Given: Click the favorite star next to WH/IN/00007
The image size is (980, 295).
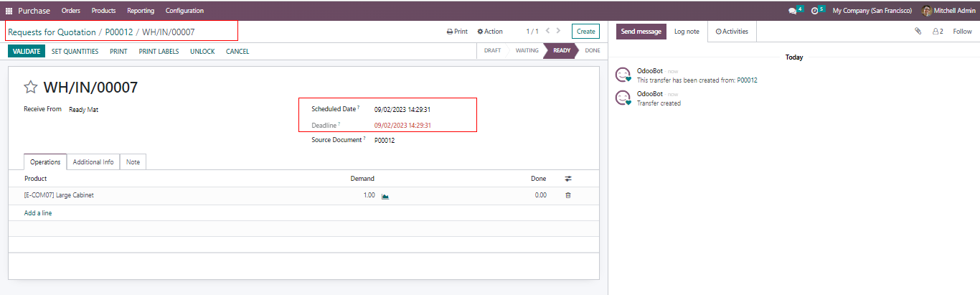Looking at the screenshot, I should [31, 88].
